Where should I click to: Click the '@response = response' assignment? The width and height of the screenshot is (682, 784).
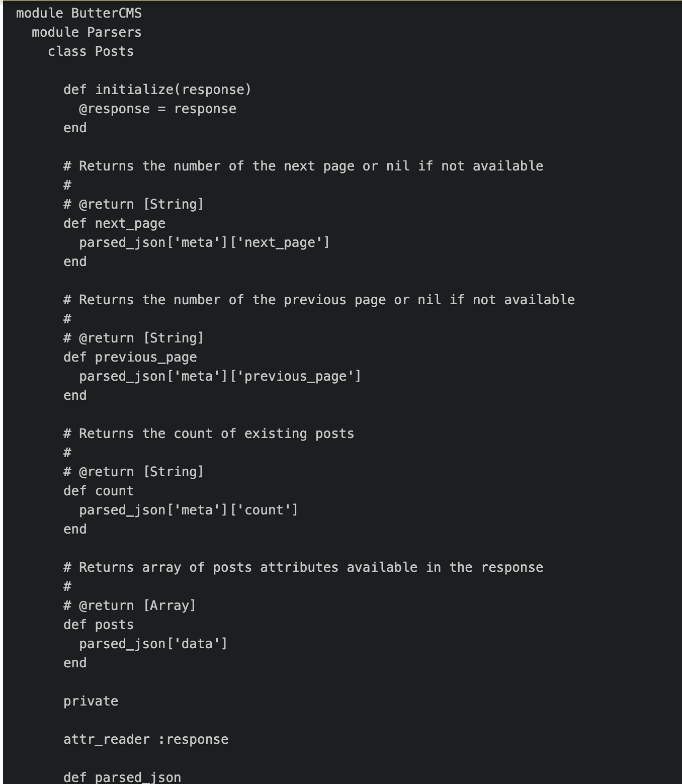[x=157, y=109]
